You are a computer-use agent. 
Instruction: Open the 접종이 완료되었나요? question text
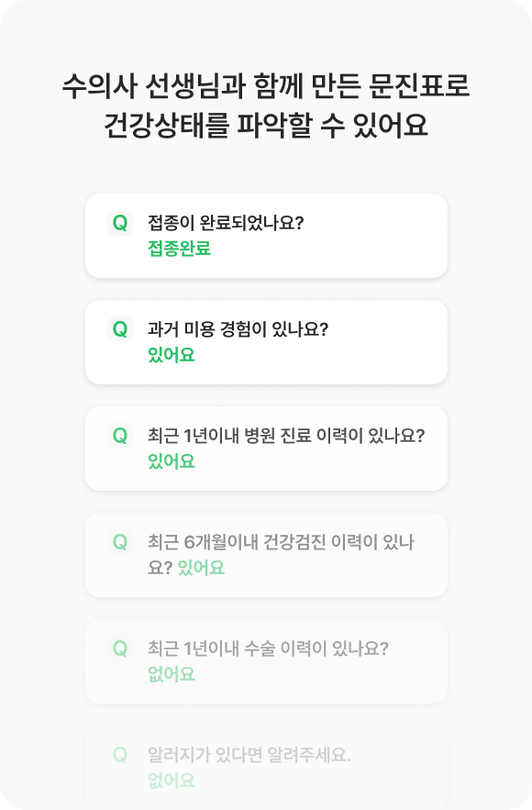tap(226, 223)
